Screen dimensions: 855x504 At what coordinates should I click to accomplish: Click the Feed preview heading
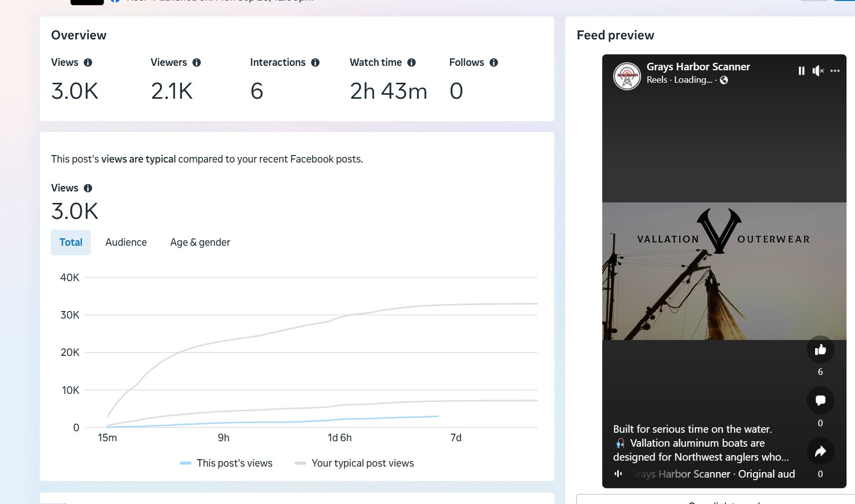pyautogui.click(x=615, y=35)
